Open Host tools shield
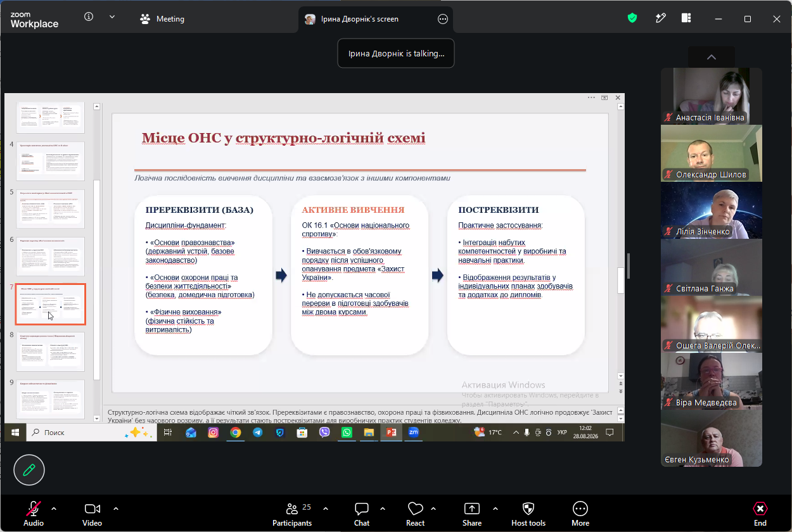The image size is (792, 532). click(x=528, y=514)
